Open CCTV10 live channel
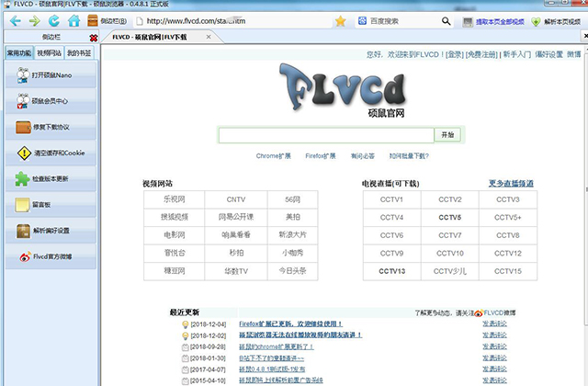The image size is (588, 386). pos(449,254)
